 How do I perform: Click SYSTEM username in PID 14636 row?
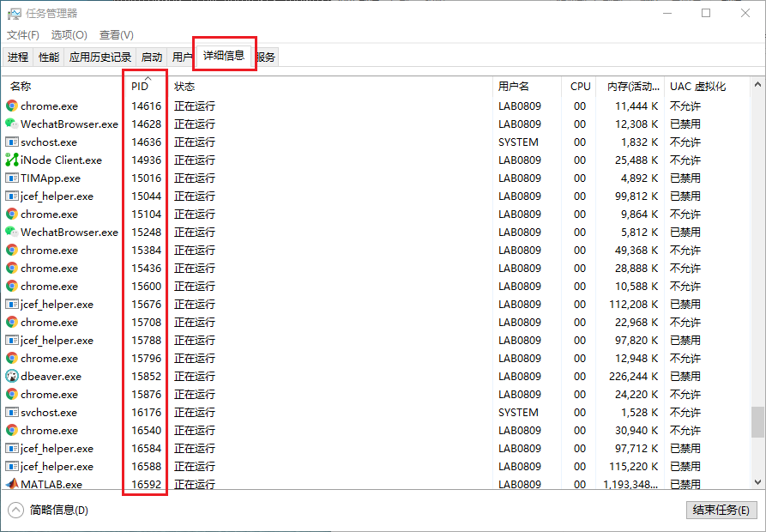518,142
